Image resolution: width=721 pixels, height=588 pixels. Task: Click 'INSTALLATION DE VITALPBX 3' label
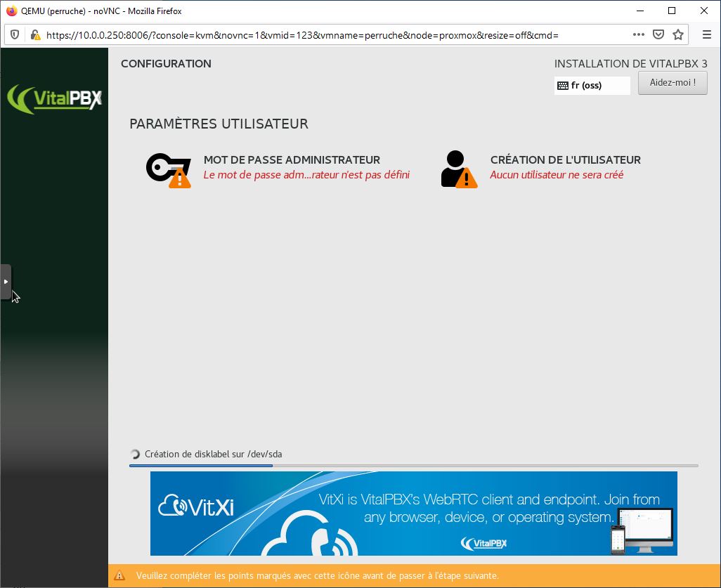(x=630, y=63)
